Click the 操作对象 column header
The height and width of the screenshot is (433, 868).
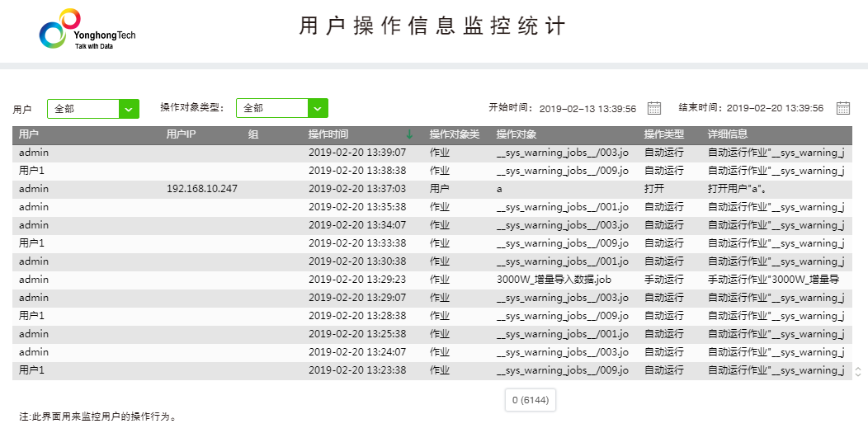point(516,134)
